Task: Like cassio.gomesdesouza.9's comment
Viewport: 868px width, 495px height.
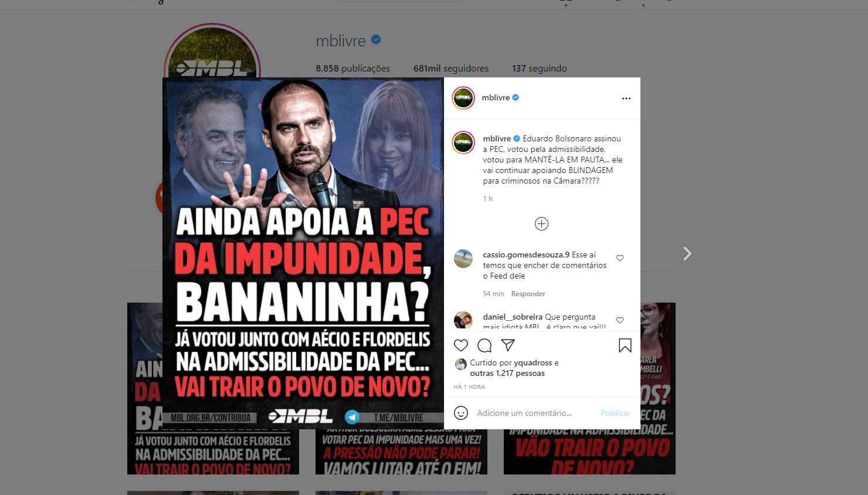Action: click(x=620, y=258)
